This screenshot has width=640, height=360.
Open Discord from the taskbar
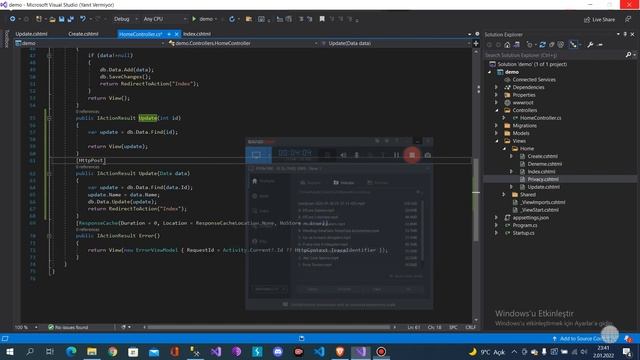[278, 352]
